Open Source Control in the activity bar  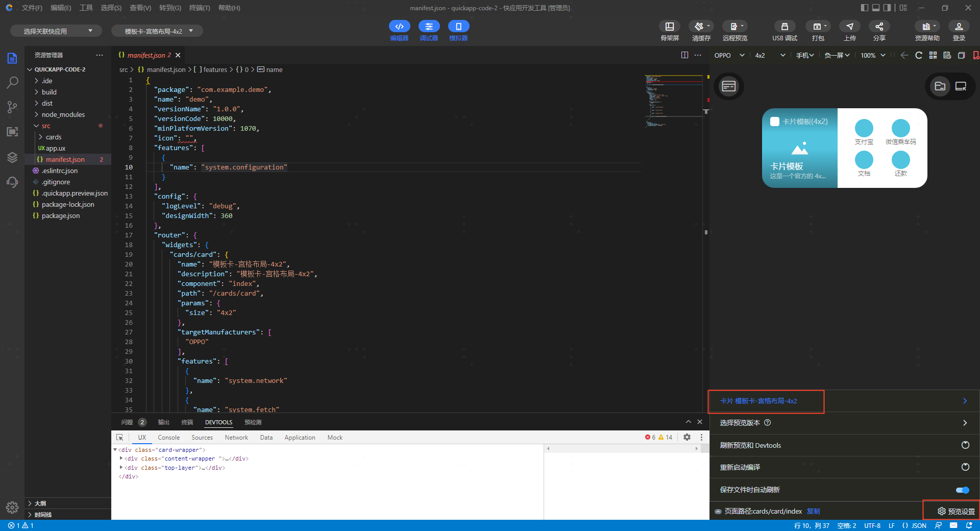[x=12, y=107]
